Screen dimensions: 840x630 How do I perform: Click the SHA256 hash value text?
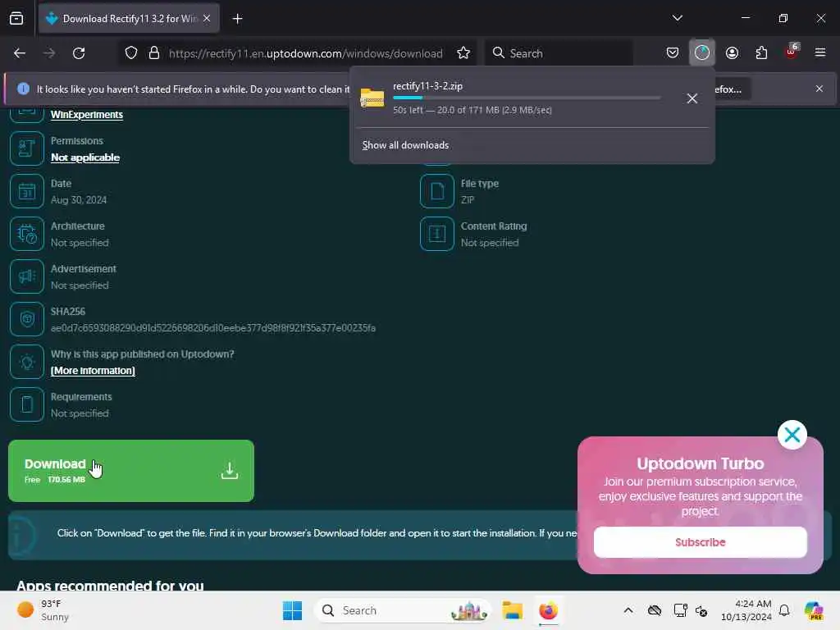point(213,328)
